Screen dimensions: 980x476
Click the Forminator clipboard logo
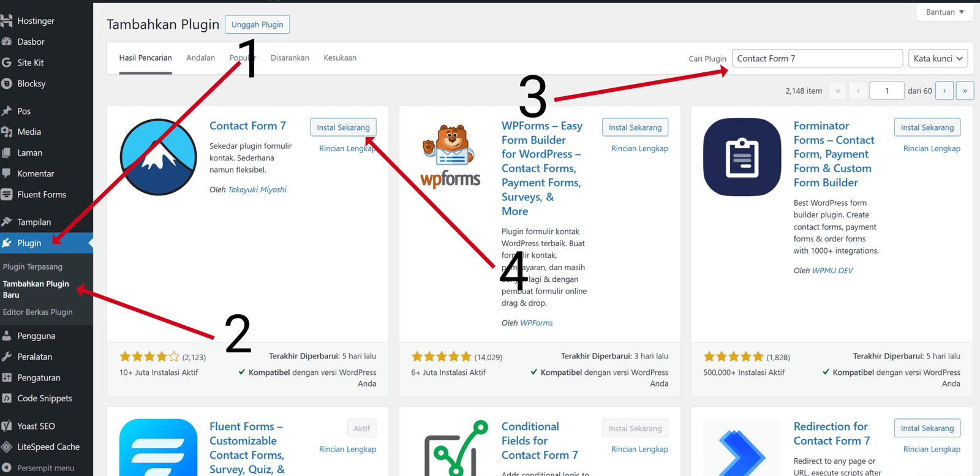click(742, 157)
